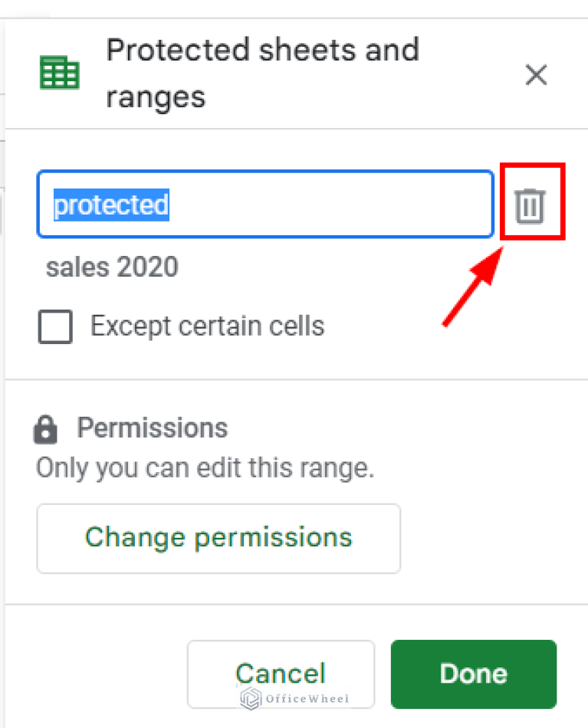Image resolution: width=588 pixels, height=728 pixels.
Task: Confirm with the green Done button
Action: (473, 674)
